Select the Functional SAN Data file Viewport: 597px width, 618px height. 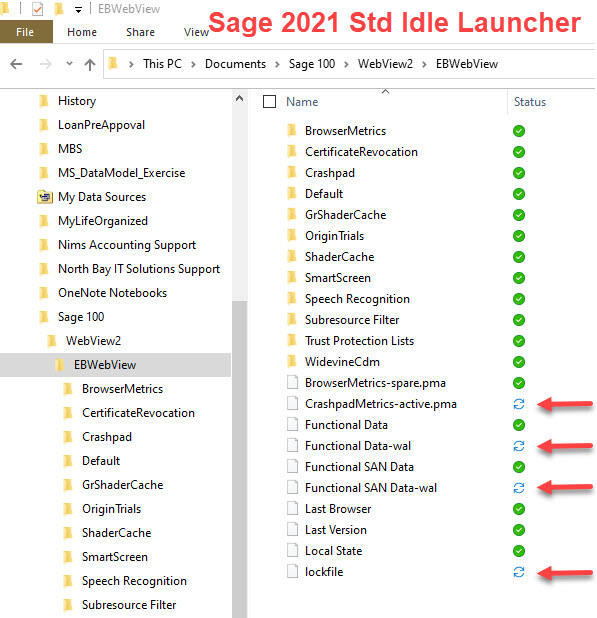click(359, 467)
